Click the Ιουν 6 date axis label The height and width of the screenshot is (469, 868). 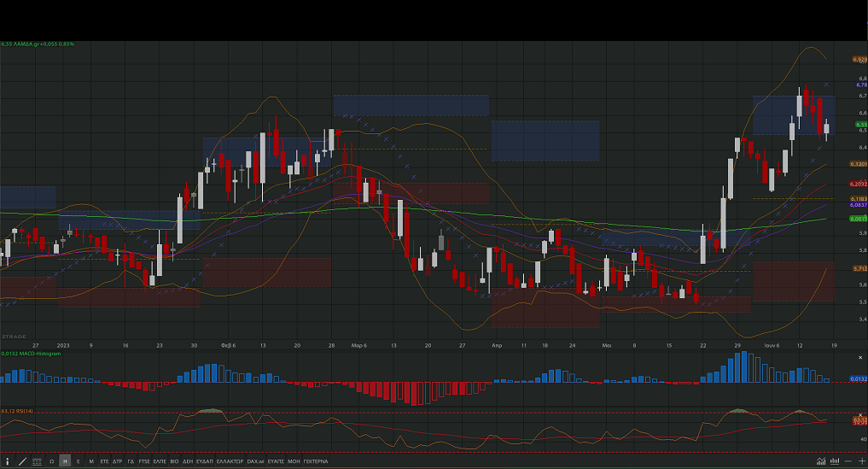point(772,345)
